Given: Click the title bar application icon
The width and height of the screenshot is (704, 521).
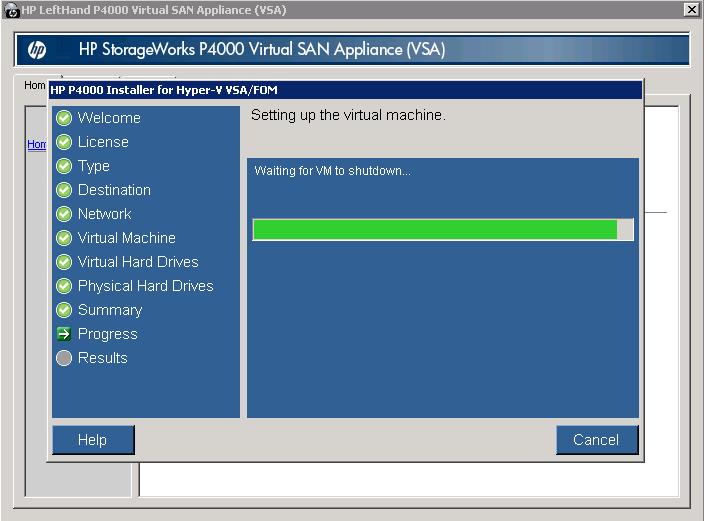Looking at the screenshot, I should click(x=12, y=10).
